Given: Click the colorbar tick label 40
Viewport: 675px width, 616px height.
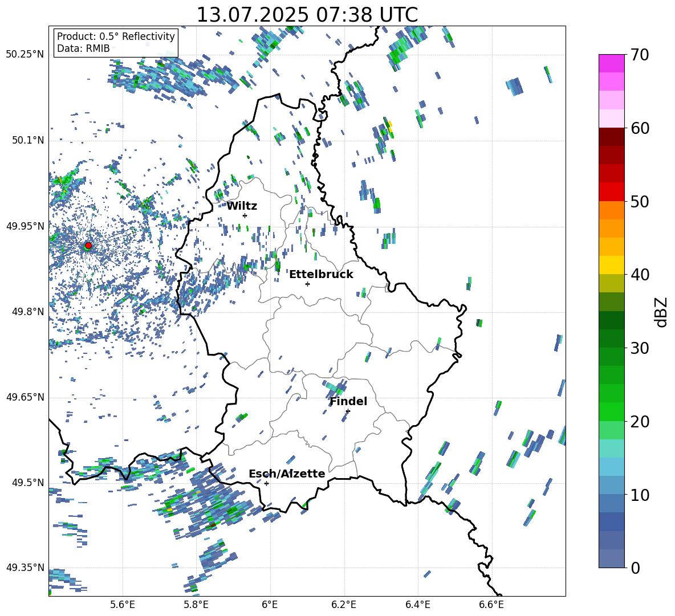Looking at the screenshot, I should coord(640,275).
